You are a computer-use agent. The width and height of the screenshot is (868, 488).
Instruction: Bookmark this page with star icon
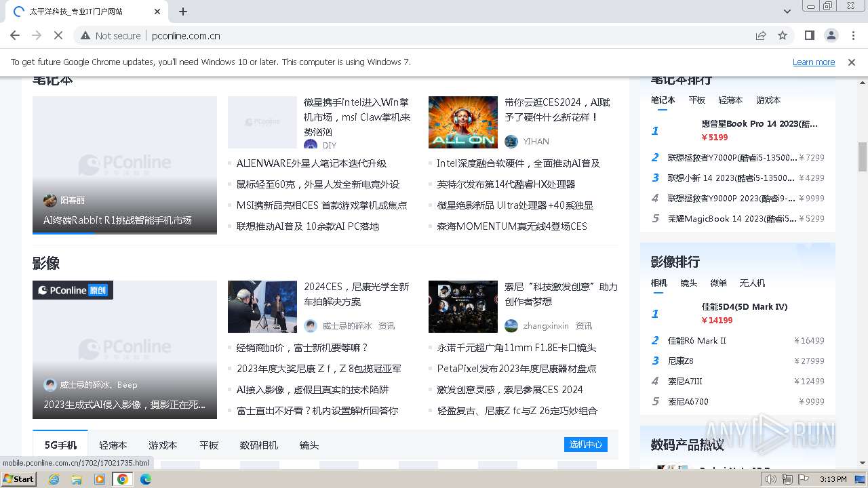coord(783,35)
